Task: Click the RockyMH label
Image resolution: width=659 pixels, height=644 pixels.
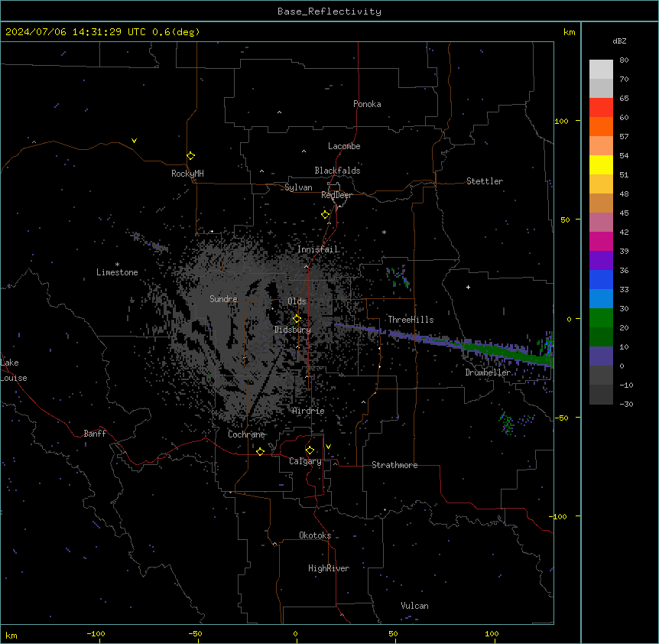Action: click(x=187, y=174)
